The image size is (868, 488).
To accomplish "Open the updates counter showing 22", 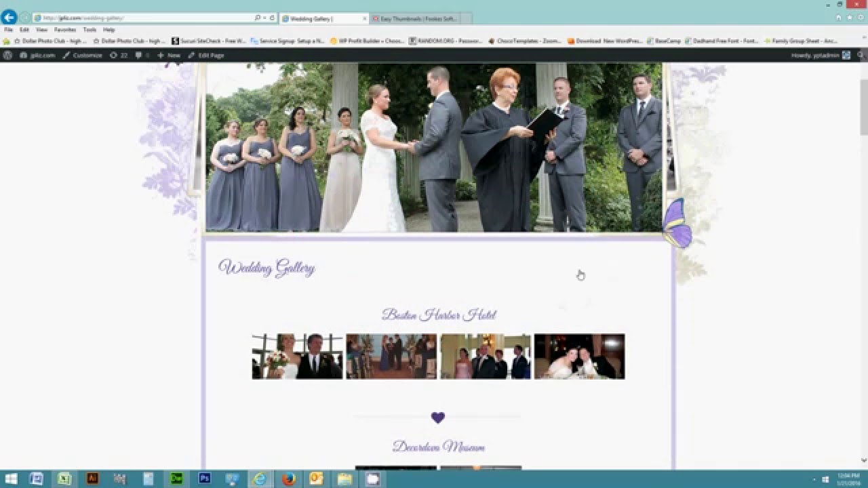I will (x=119, y=55).
